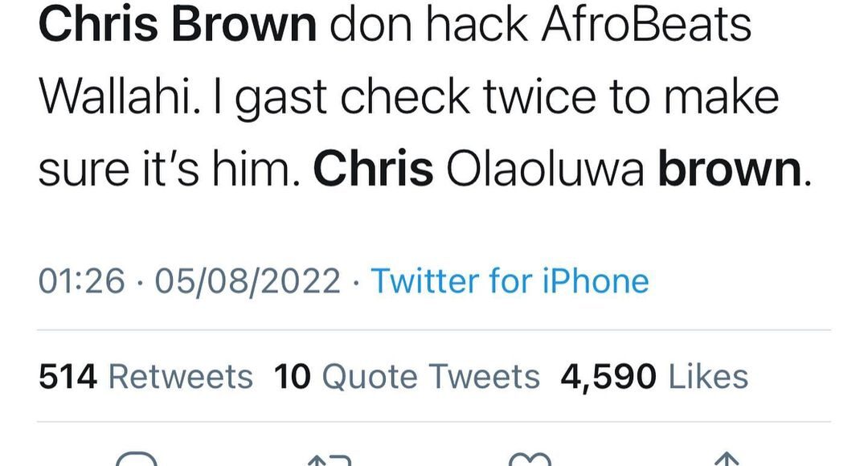Click the 01:26 timestamp

[82, 281]
